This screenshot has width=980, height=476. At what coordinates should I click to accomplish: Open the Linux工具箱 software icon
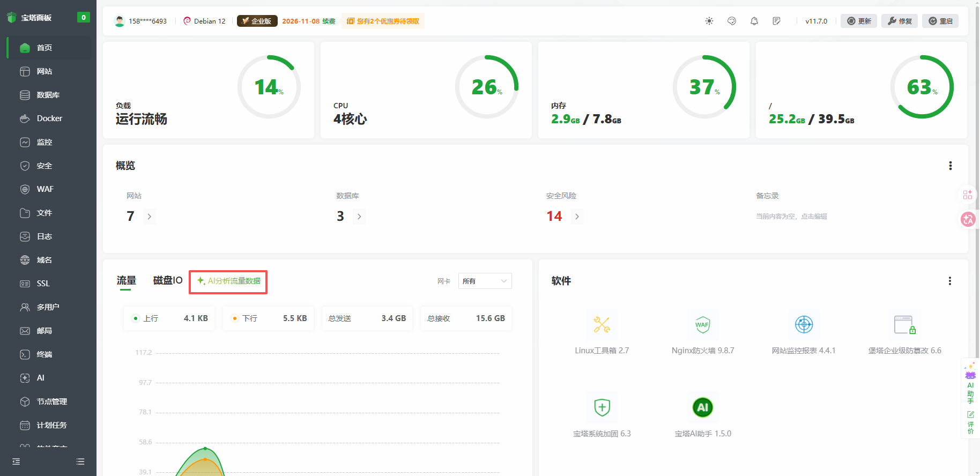(602, 325)
